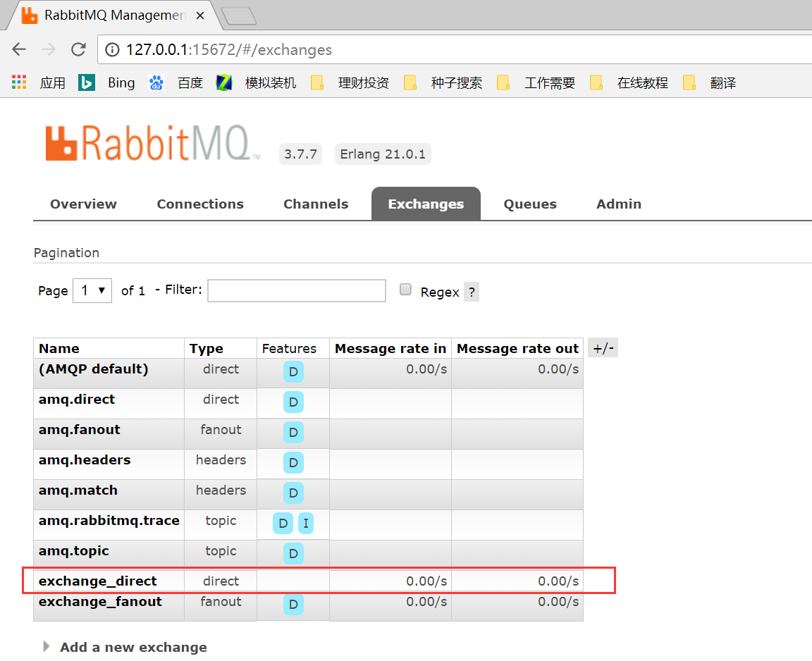The width and height of the screenshot is (812, 661).
Task: Sort by Message rate in column
Action: coord(390,348)
